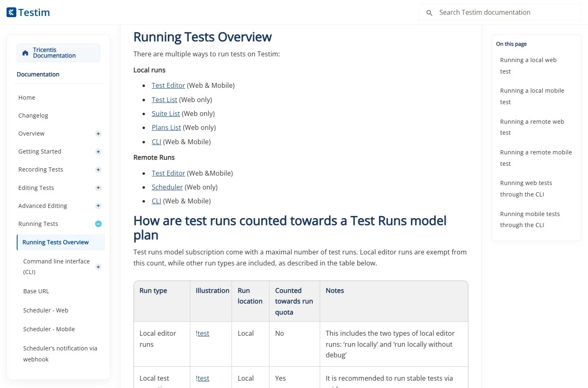Expand the Advanced Editing section
The height and width of the screenshot is (388, 588).
pyautogui.click(x=98, y=206)
